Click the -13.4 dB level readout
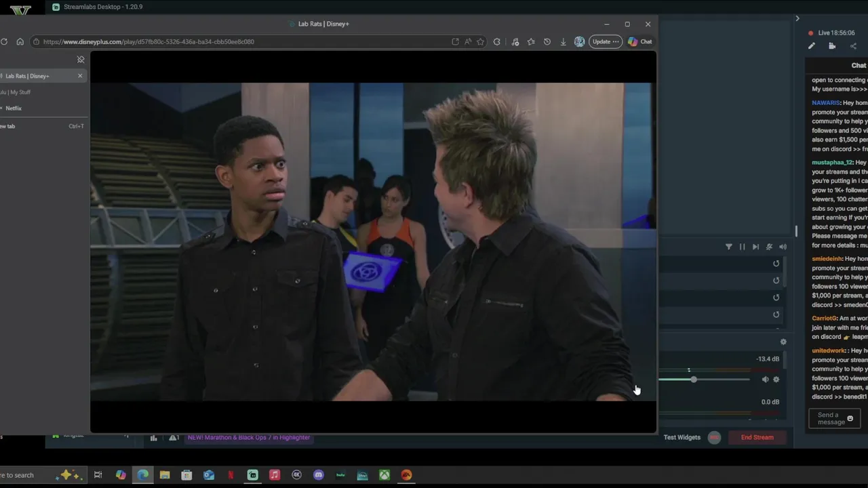Image resolution: width=868 pixels, height=488 pixels. click(x=768, y=359)
